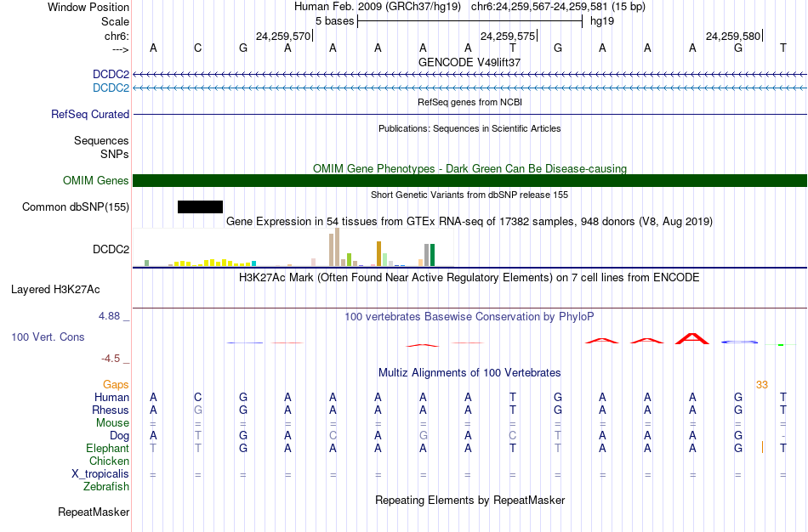Click the largest red A in PhyloP
This screenshot has height=532, width=808.
pyautogui.click(x=692, y=339)
